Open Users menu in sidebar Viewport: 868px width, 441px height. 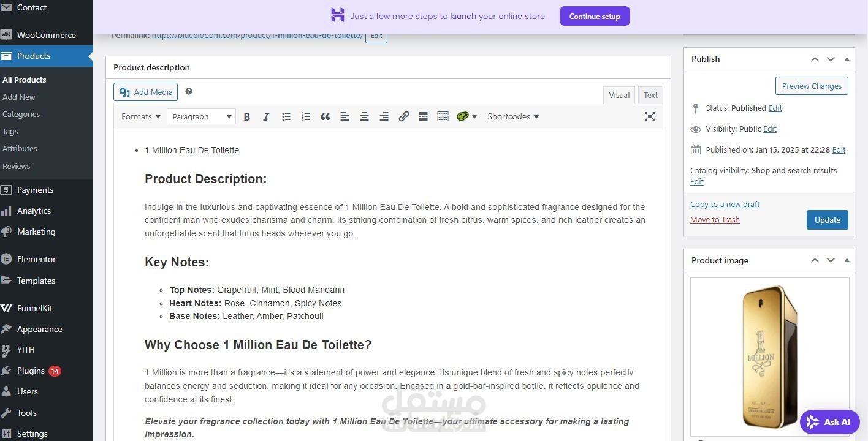point(47,391)
